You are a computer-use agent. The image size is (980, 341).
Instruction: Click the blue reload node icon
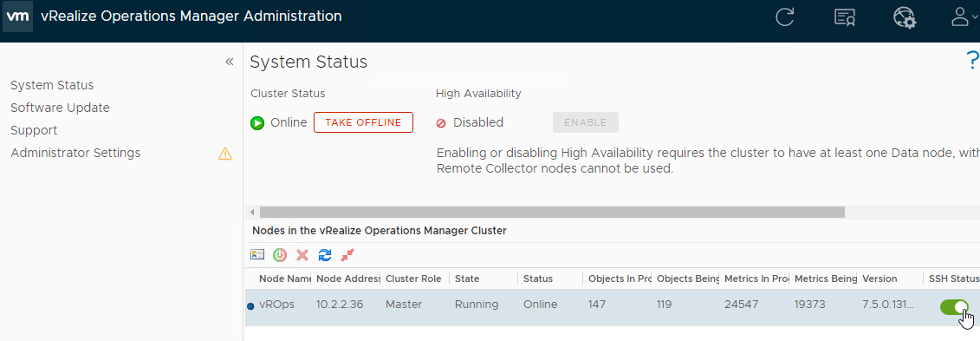(325, 254)
